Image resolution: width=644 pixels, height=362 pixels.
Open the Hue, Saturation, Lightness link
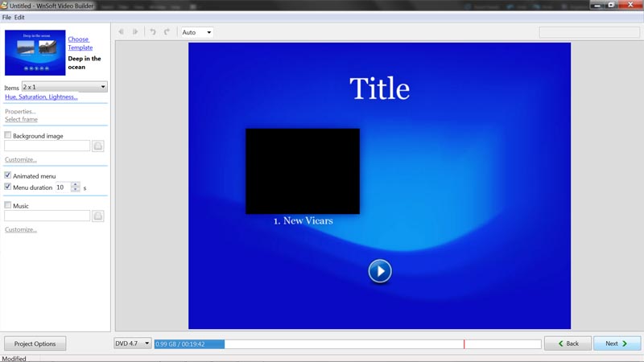point(41,97)
